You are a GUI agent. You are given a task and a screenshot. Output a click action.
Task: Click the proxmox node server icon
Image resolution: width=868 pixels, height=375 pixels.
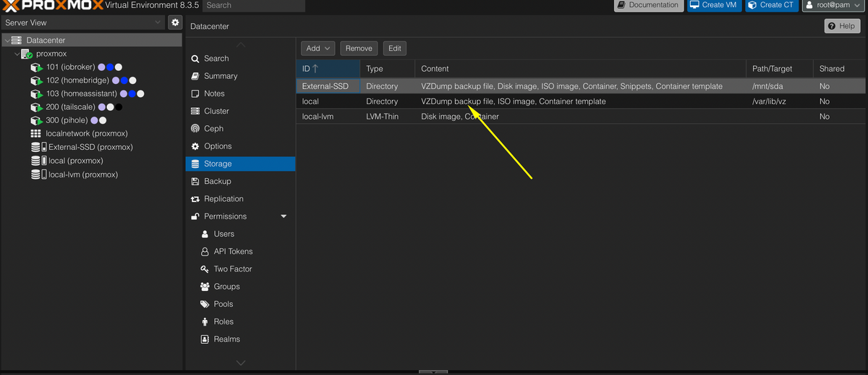coord(27,54)
